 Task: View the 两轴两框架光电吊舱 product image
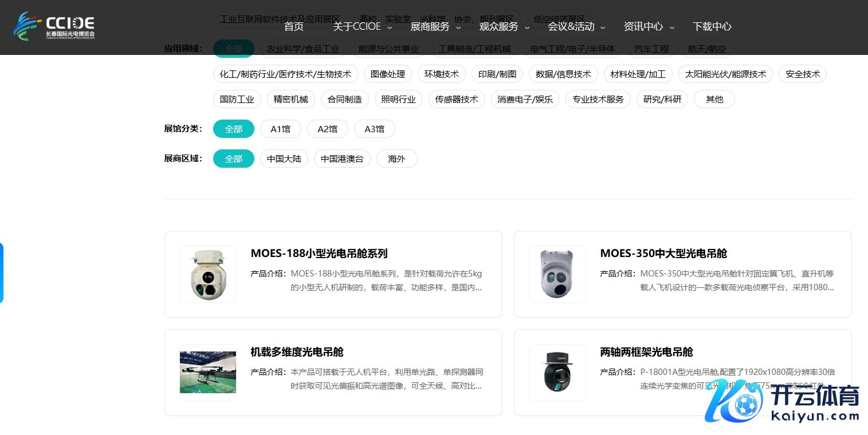(x=557, y=372)
